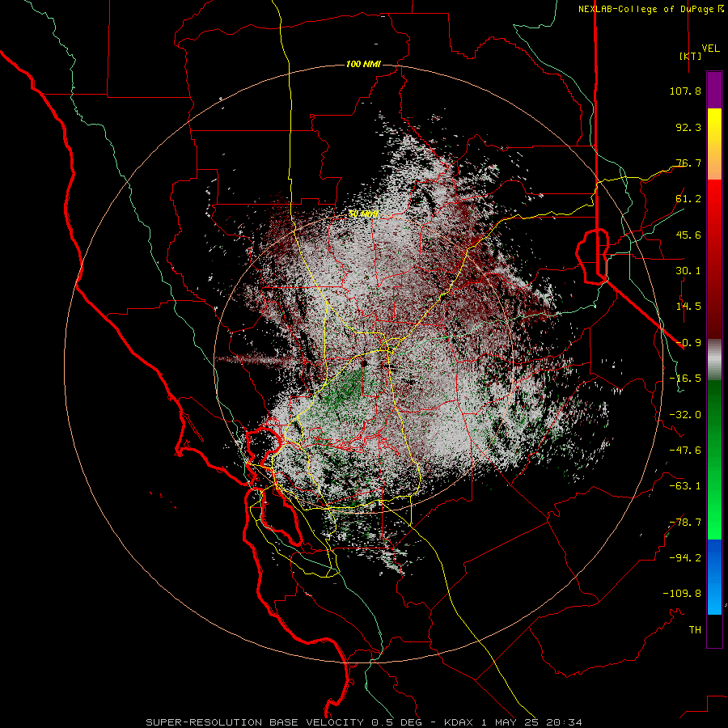Click the 100 NMI range ring label

[x=363, y=64]
